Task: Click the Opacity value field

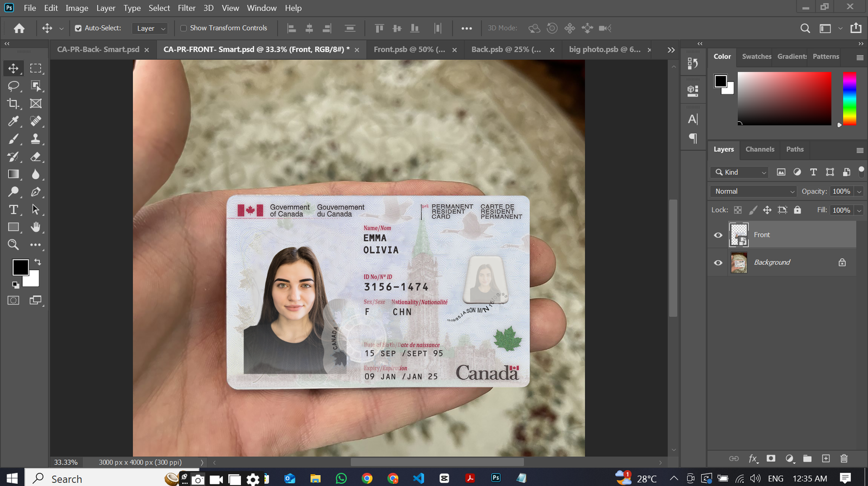Action: click(841, 191)
